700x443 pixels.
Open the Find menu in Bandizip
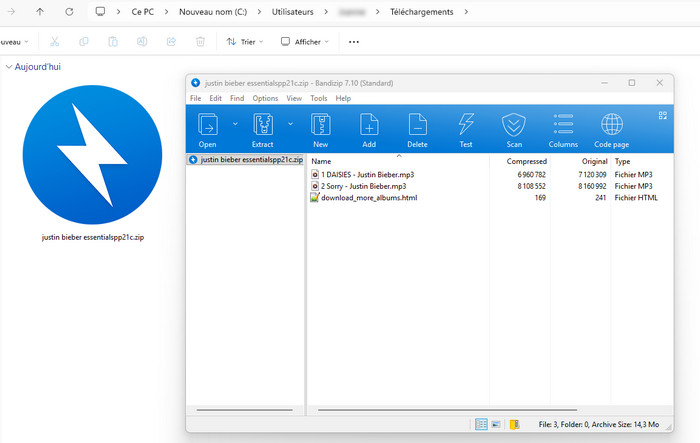(237, 98)
